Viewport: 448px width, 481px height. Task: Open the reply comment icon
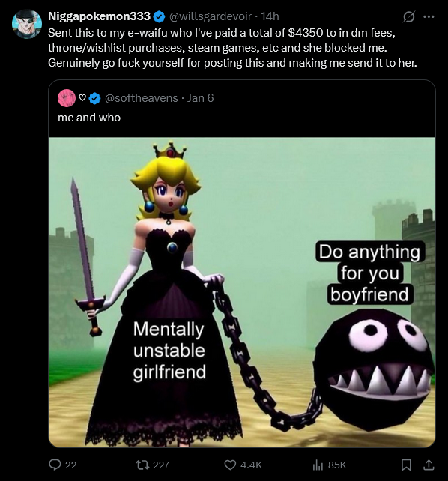click(55, 465)
